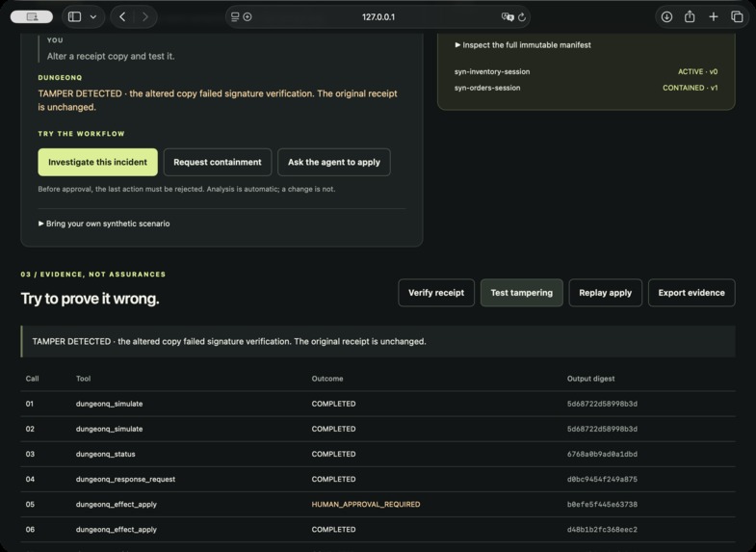
Task: Click the Replay apply button
Action: tap(605, 293)
